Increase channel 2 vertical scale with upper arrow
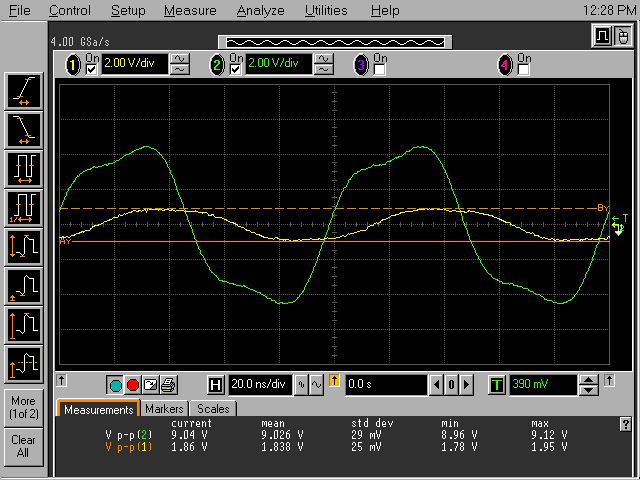The image size is (640, 480). point(323,59)
